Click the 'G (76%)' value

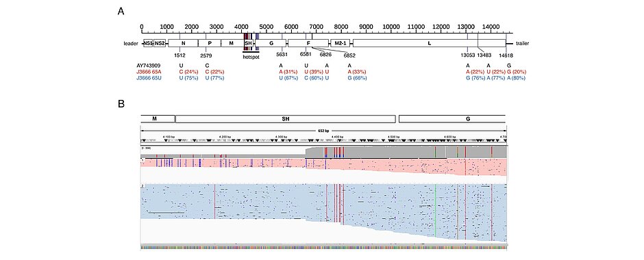475,78
